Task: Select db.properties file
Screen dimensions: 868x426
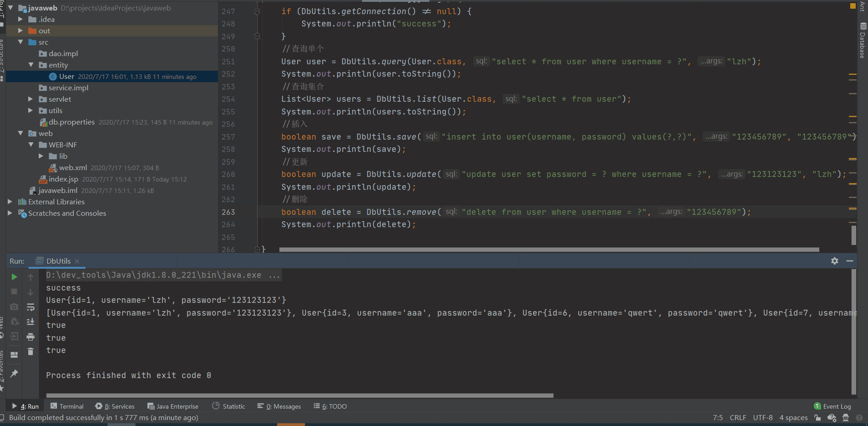Action: [72, 122]
